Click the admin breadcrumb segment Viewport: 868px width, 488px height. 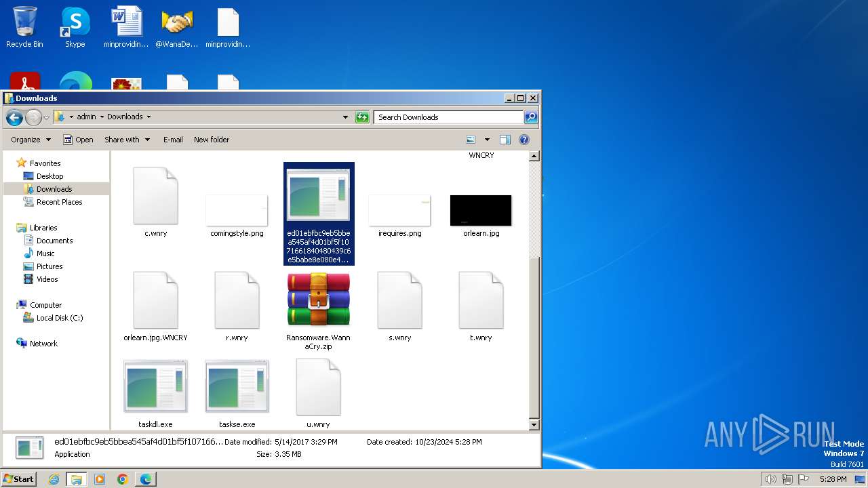tap(86, 117)
